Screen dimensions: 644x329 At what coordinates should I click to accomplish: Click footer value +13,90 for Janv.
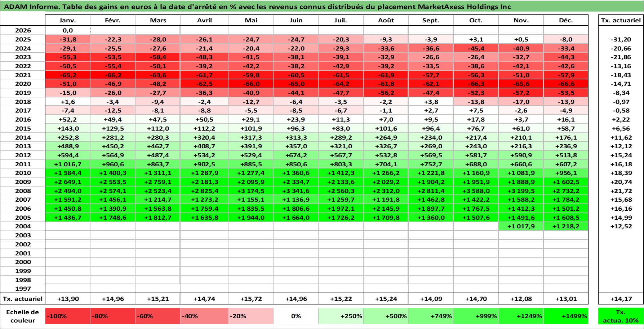(x=68, y=299)
